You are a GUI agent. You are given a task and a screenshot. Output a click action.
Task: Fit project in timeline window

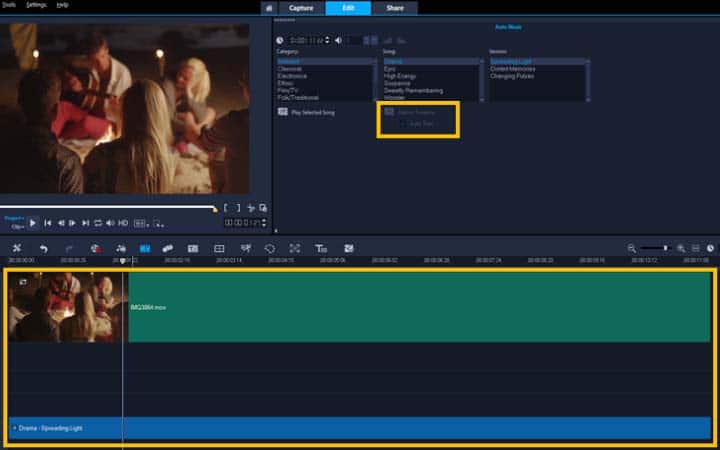[x=696, y=248]
